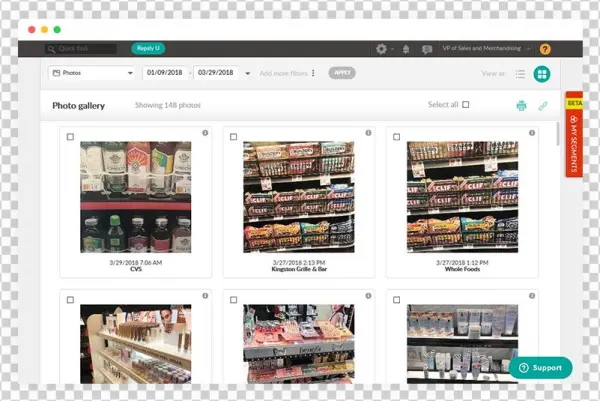This screenshot has height=401, width=600.
Task: Open the Benefit cosmetics display thumbnail
Action: coord(299,344)
